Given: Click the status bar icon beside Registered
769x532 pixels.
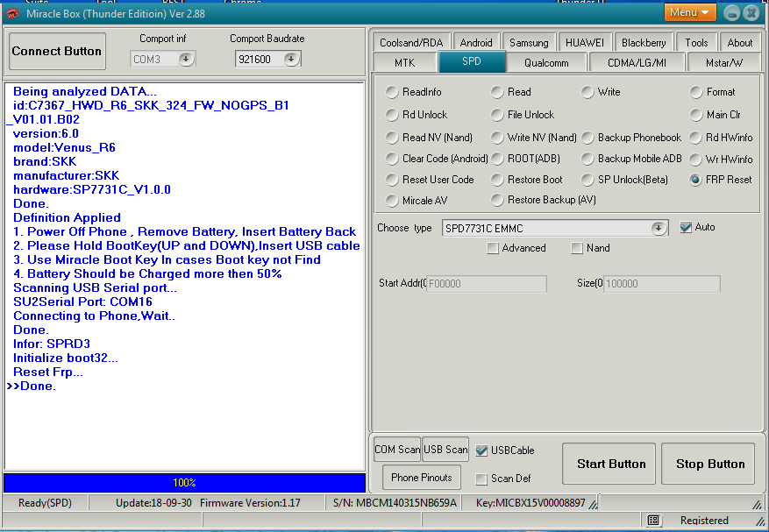Looking at the screenshot, I should click(652, 521).
